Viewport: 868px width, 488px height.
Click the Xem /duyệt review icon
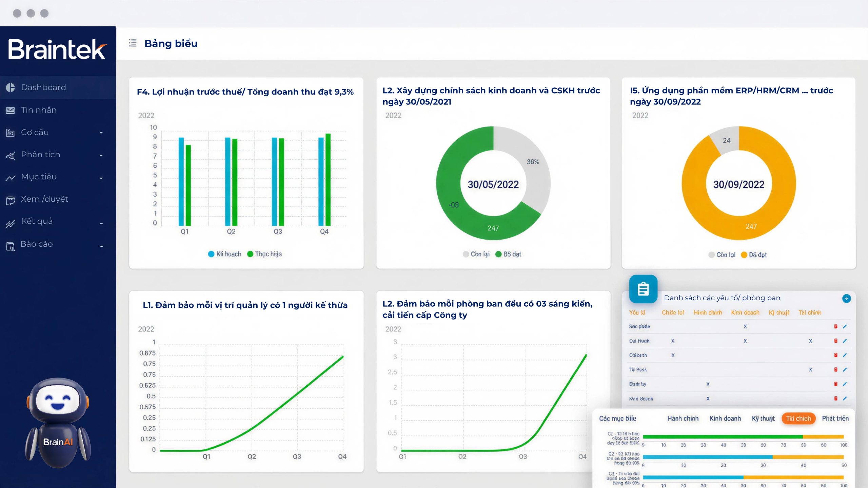point(11,200)
